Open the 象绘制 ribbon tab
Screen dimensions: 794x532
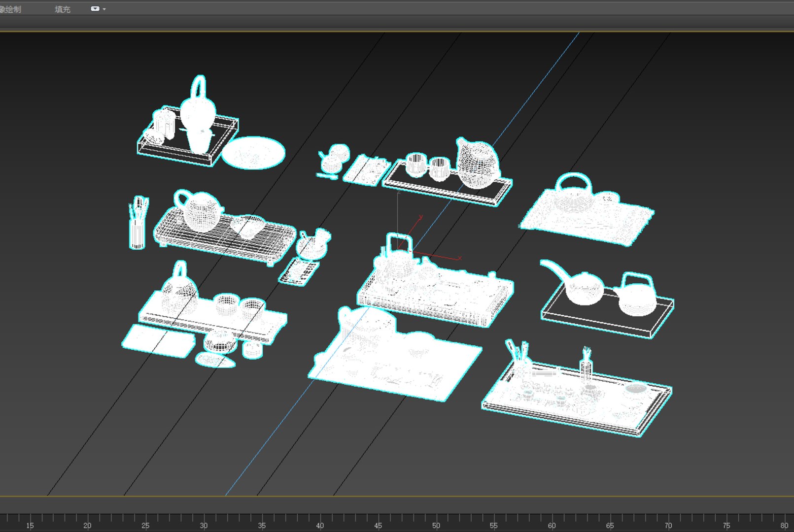pyautogui.click(x=10, y=9)
